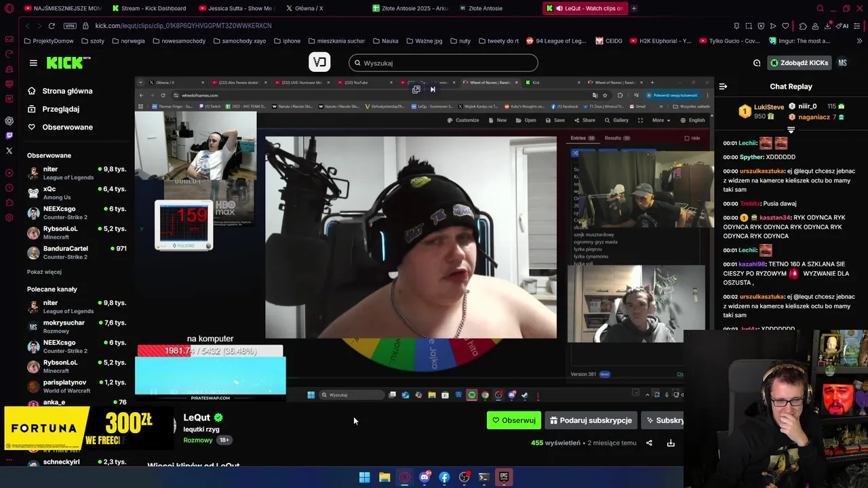Viewport: 868px width, 488px height.
Task: Add page to bookmarks with heart icon
Action: click(785, 26)
